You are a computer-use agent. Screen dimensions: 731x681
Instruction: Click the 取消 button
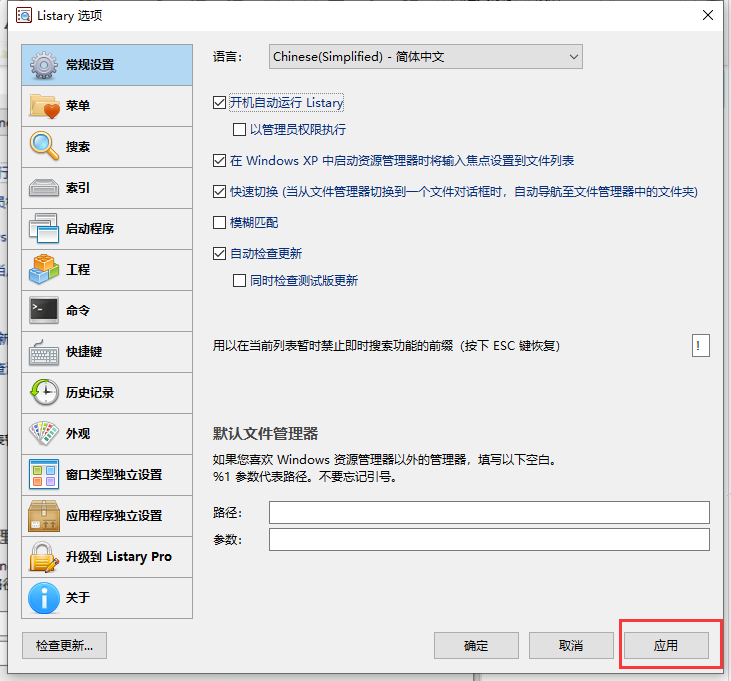571,646
